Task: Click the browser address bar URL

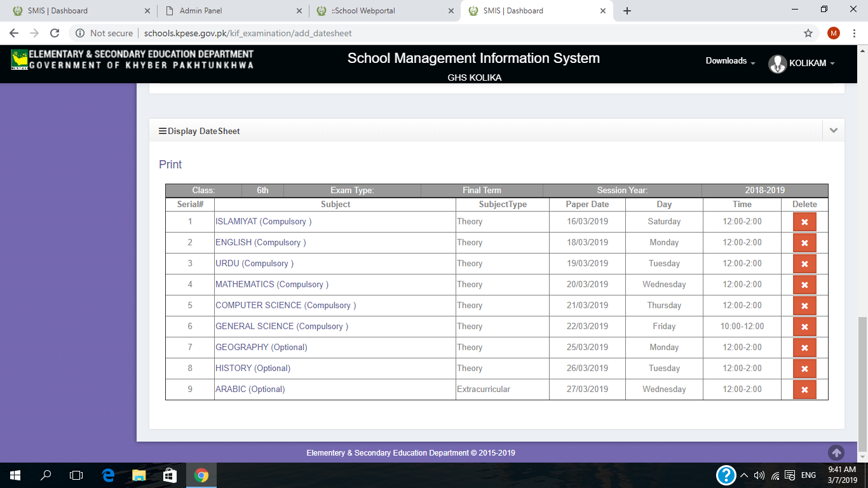Action: pyautogui.click(x=248, y=33)
